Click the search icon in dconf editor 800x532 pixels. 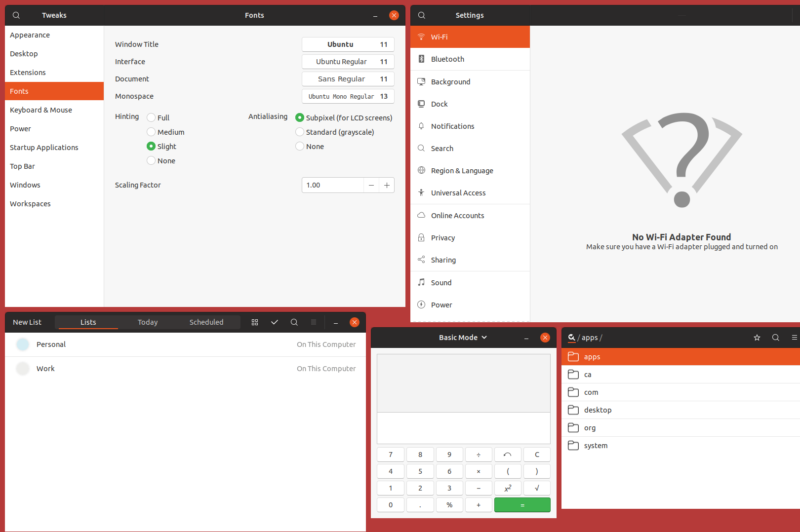[776, 338]
